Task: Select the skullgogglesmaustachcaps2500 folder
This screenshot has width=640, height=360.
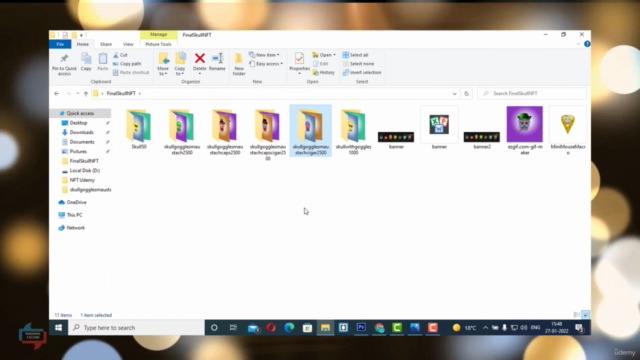Action: click(225, 132)
